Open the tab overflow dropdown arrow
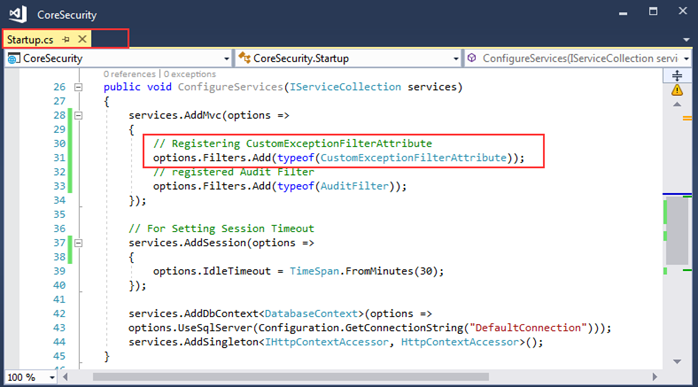 (686, 40)
